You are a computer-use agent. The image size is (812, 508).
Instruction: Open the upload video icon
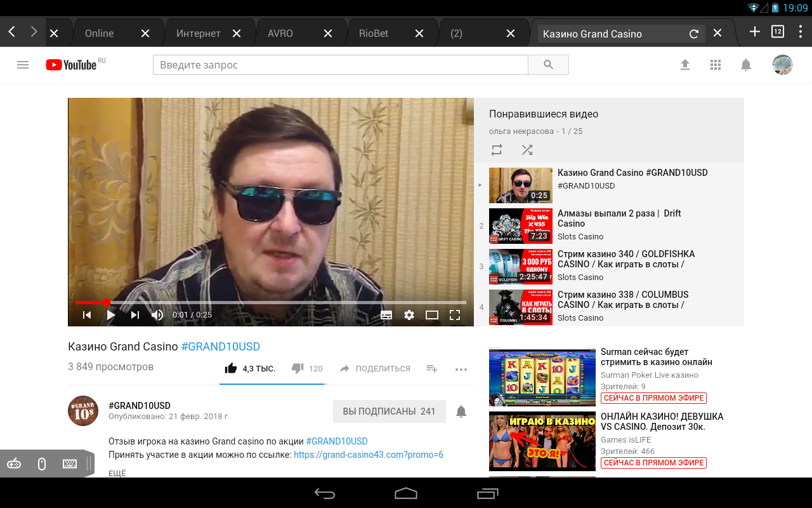[x=685, y=65]
